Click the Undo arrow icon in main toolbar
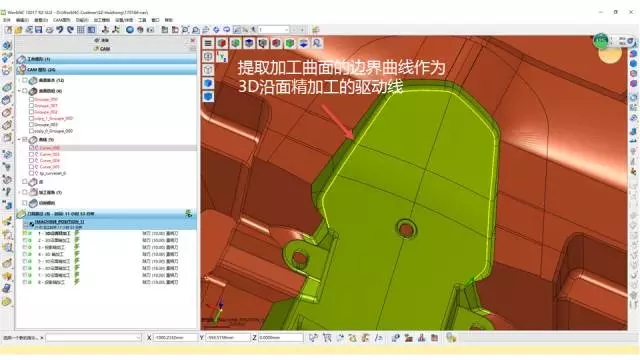This screenshot has width=640, height=360. coord(60,30)
